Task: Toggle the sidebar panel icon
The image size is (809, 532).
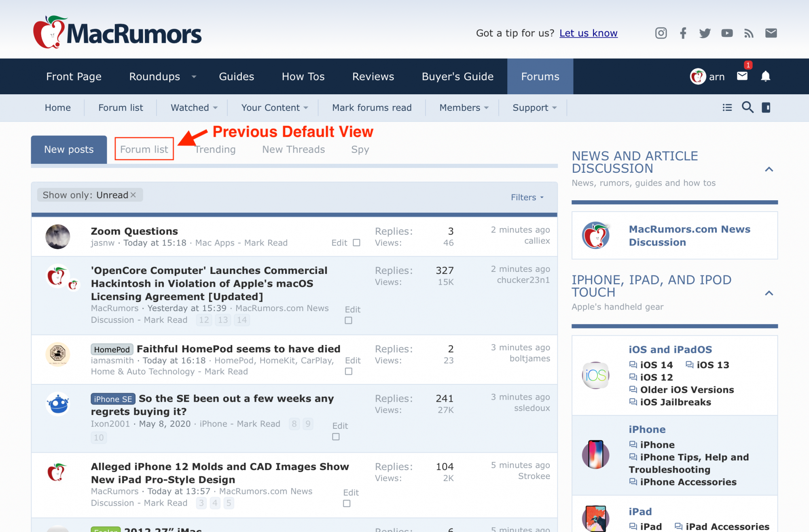Action: tap(766, 107)
